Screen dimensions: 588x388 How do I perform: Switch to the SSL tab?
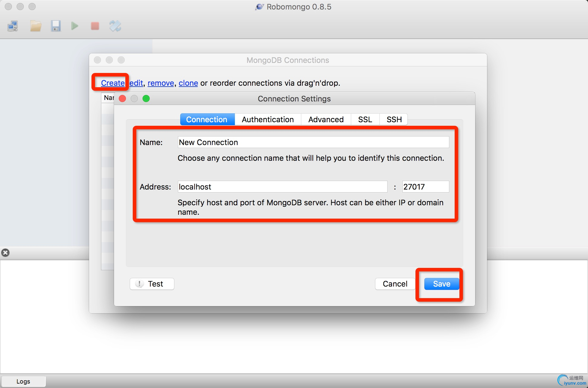click(365, 119)
